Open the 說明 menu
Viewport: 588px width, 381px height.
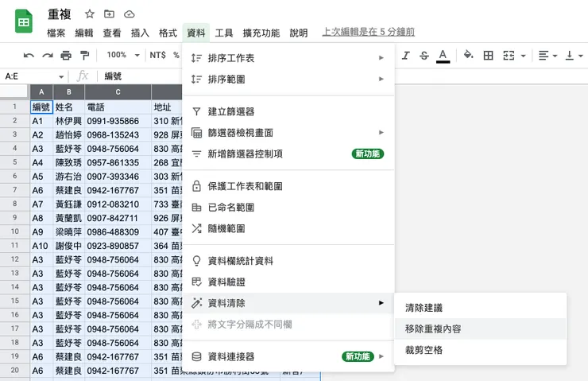(299, 33)
